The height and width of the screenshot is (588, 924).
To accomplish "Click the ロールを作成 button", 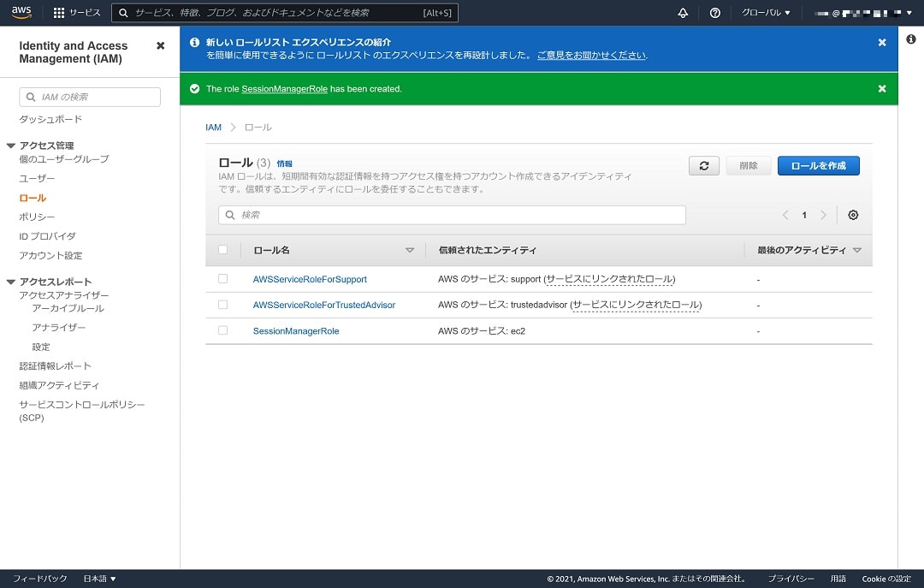I will point(819,166).
